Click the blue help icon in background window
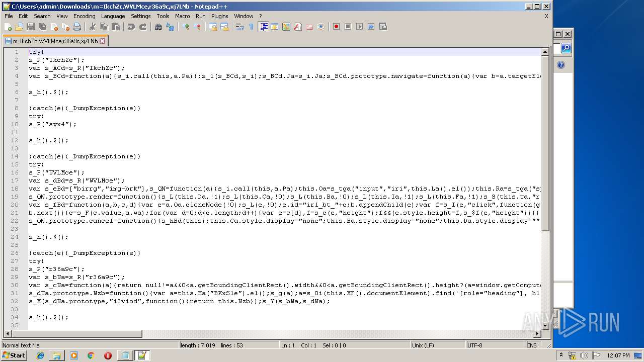 pyautogui.click(x=561, y=65)
